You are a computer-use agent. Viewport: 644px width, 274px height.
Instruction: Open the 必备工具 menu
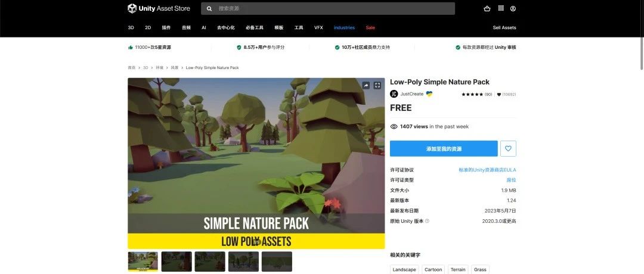255,27
